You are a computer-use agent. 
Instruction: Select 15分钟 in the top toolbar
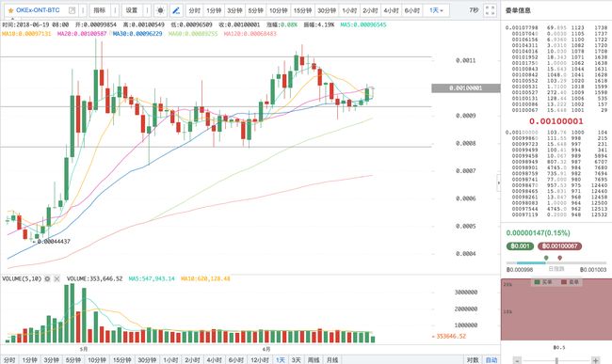click(x=303, y=10)
